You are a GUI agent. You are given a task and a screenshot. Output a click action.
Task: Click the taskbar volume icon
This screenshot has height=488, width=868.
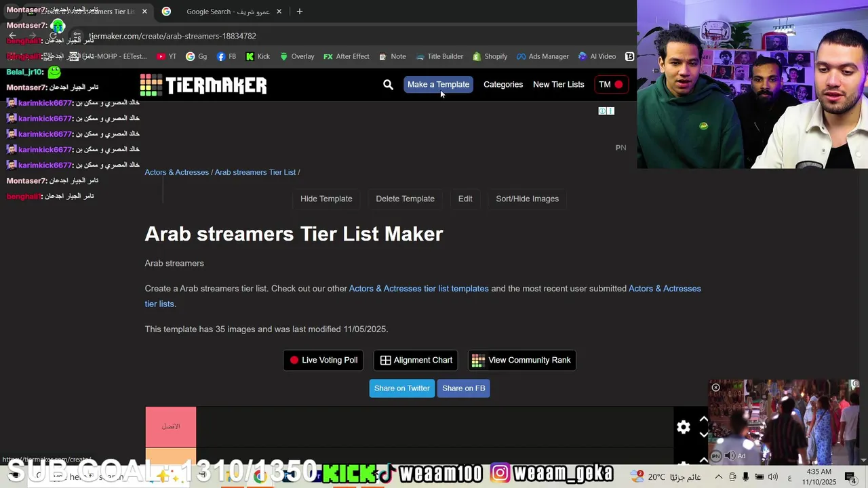point(772,477)
